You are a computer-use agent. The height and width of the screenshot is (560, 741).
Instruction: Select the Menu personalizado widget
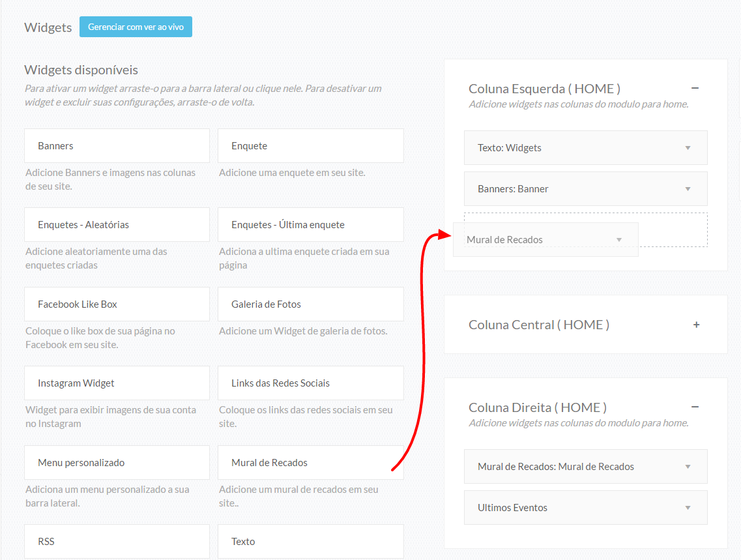[x=117, y=462]
